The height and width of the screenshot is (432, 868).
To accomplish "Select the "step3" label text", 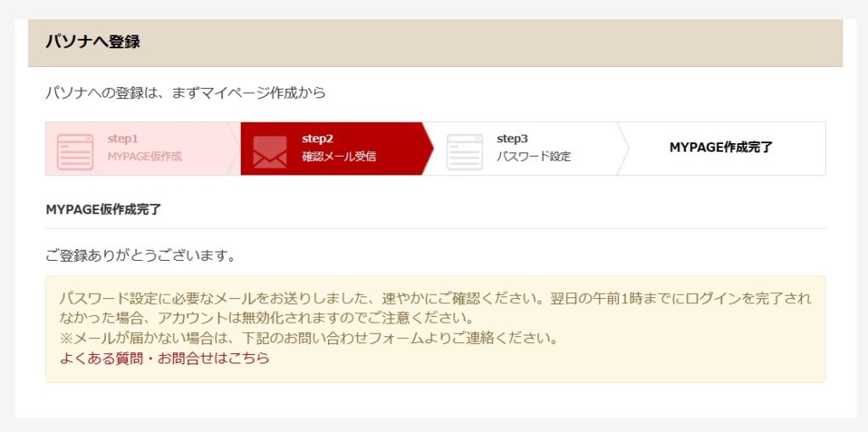I will coord(512,139).
